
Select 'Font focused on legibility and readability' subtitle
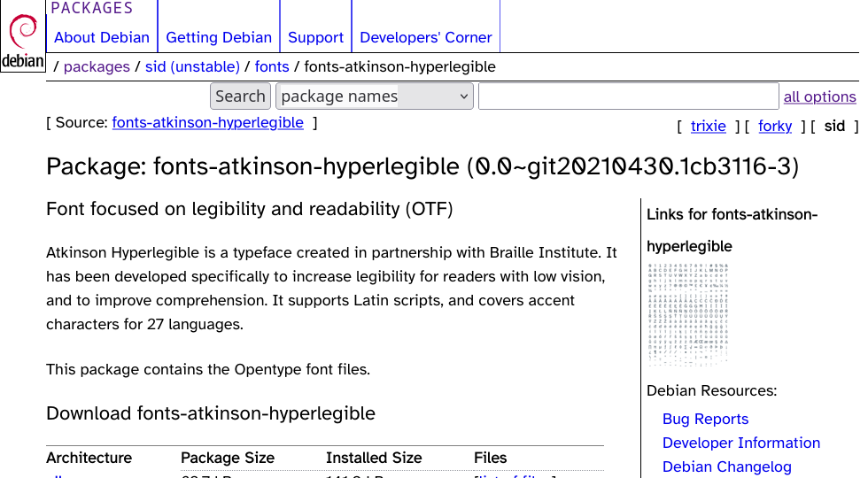[x=250, y=209]
